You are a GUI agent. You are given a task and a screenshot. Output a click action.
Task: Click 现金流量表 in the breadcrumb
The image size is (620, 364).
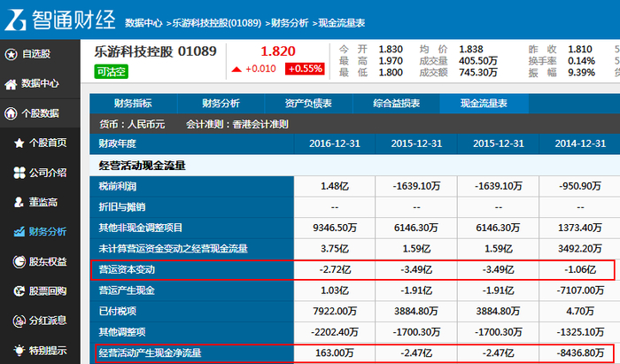tap(342, 23)
